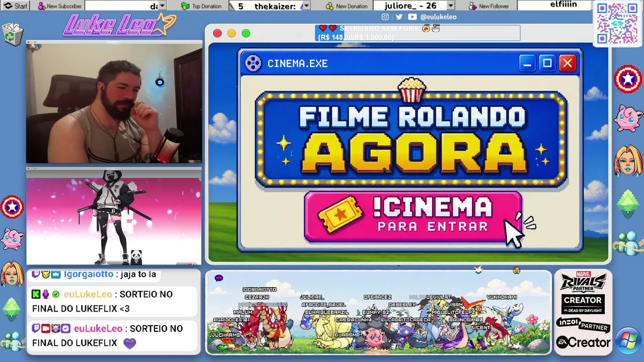Expand the juliore_ New Donation dropdown arrow

tap(451, 6)
